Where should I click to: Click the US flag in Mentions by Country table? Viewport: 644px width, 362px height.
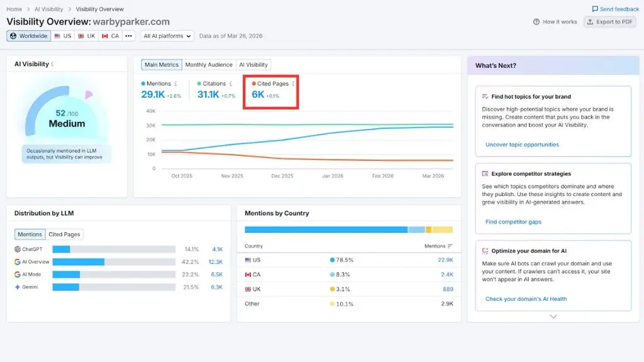click(x=248, y=260)
